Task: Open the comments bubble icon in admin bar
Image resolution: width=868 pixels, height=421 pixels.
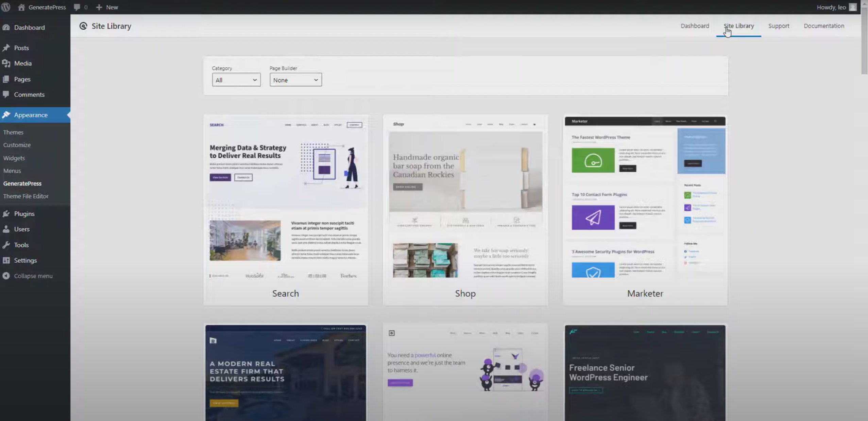Action: point(77,7)
